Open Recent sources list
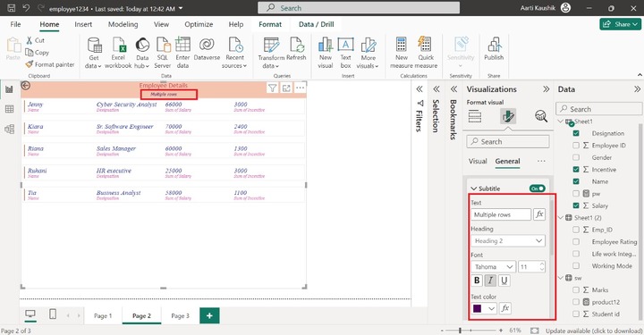 click(x=234, y=53)
